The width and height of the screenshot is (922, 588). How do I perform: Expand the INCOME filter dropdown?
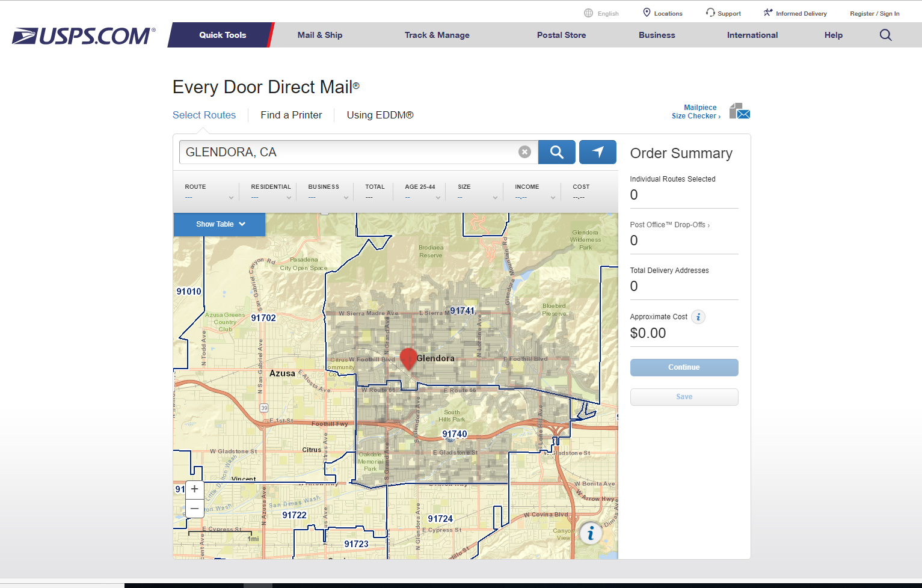(553, 198)
